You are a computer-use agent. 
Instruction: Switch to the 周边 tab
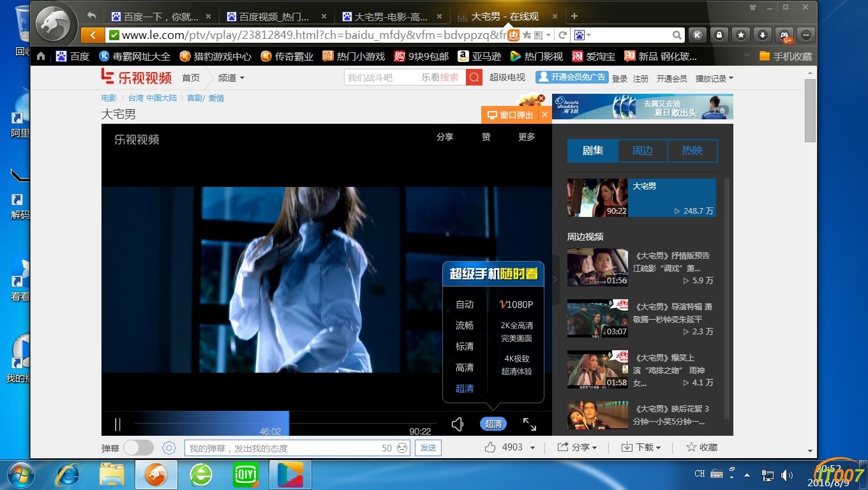pos(643,151)
